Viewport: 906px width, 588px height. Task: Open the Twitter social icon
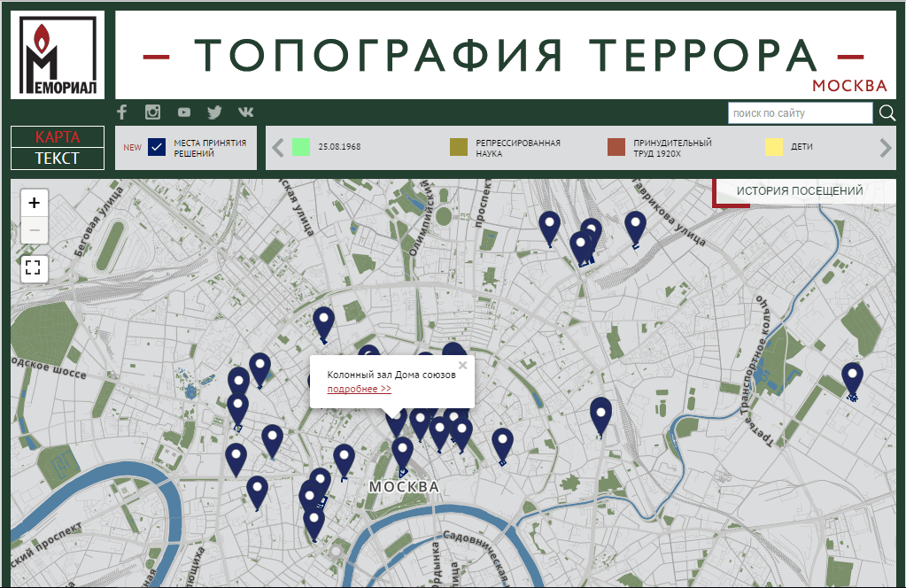tap(214, 112)
